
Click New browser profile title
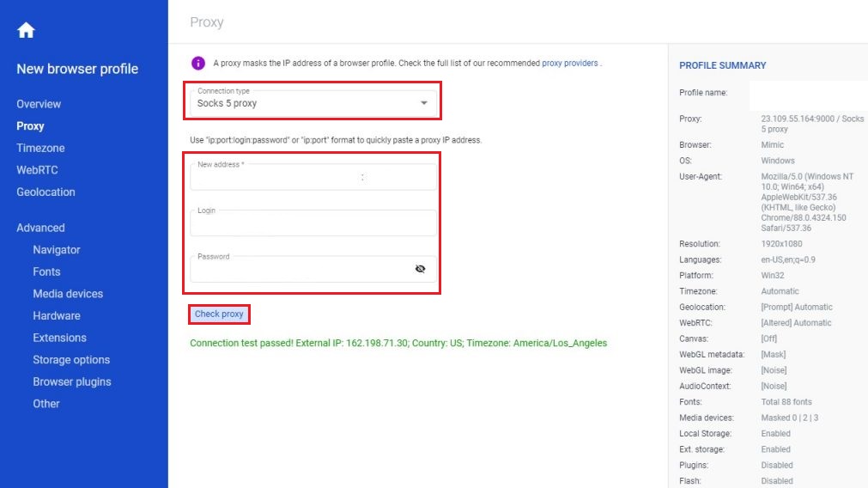[77, 69]
